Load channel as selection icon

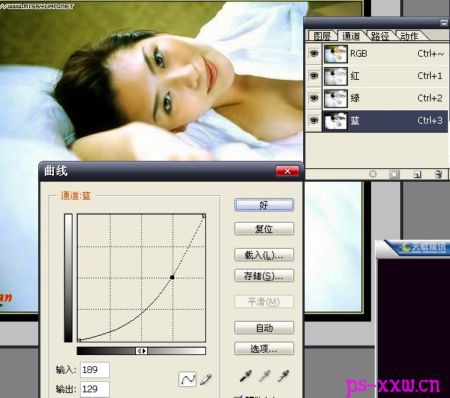pos(373,174)
